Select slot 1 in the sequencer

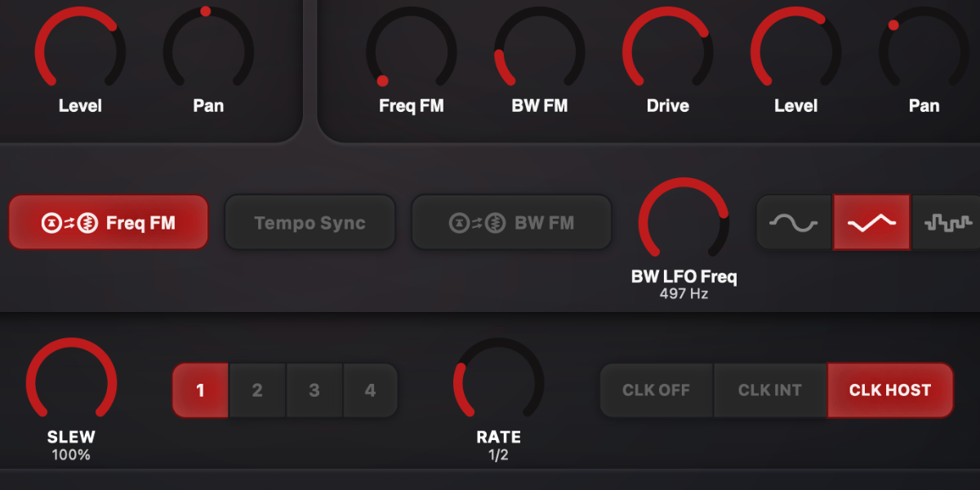pyautogui.click(x=200, y=390)
